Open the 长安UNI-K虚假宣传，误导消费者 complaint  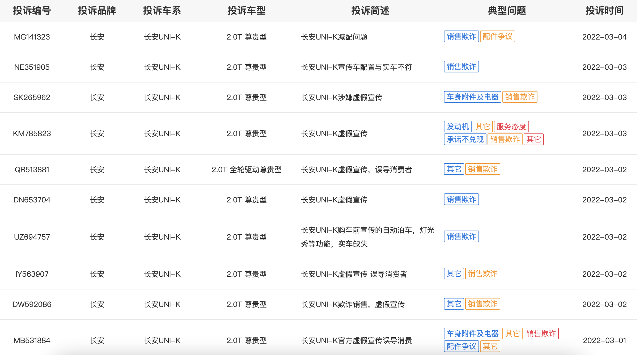[357, 170]
